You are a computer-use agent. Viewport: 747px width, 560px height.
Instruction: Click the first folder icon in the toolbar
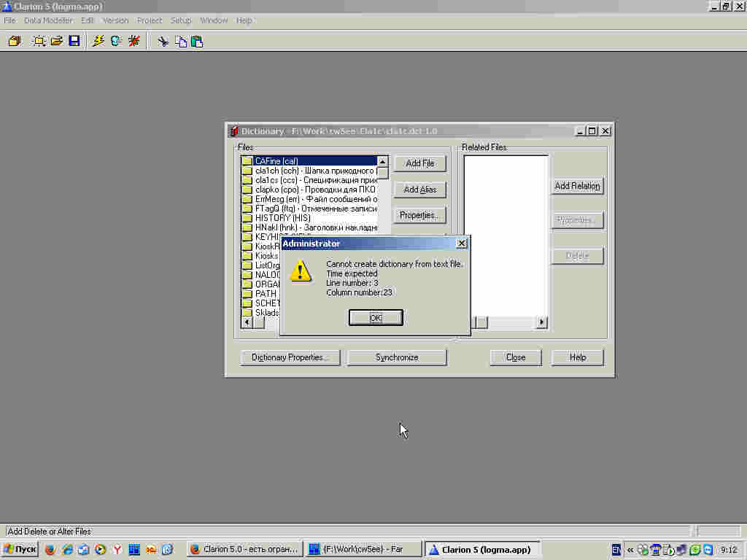14,42
